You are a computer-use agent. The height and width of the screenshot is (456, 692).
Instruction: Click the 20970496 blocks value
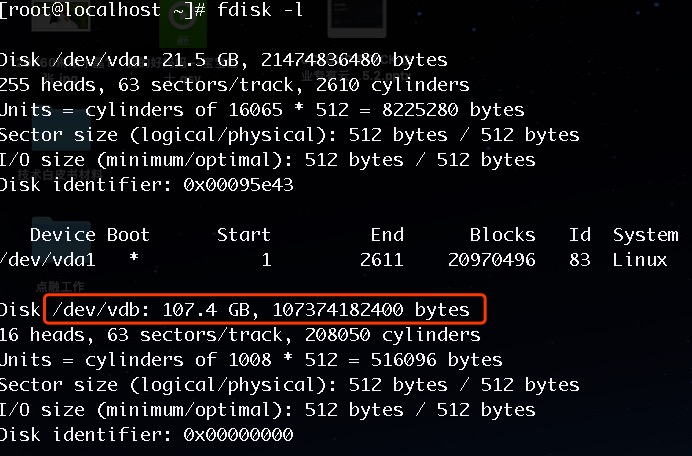[x=492, y=260]
